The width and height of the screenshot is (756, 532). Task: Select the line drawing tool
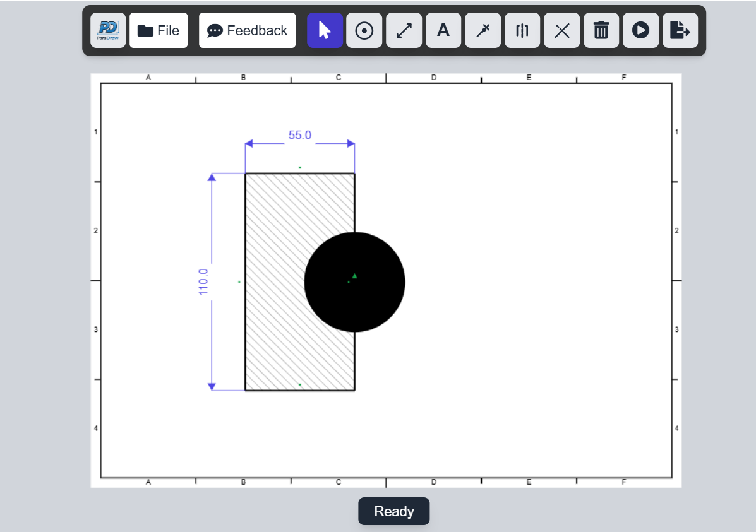pyautogui.click(x=404, y=30)
